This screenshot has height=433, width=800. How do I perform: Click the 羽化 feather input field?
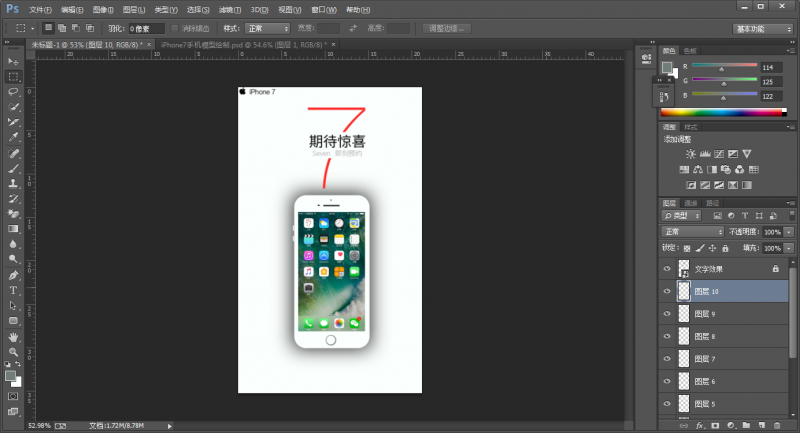[145, 29]
